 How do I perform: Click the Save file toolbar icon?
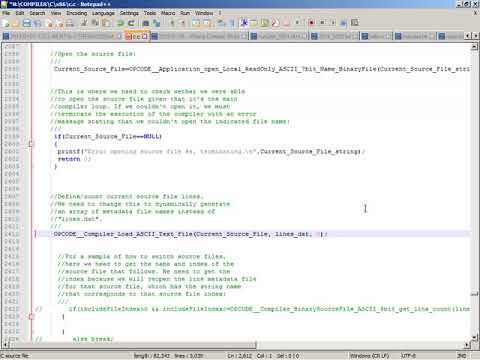click(x=27, y=23)
